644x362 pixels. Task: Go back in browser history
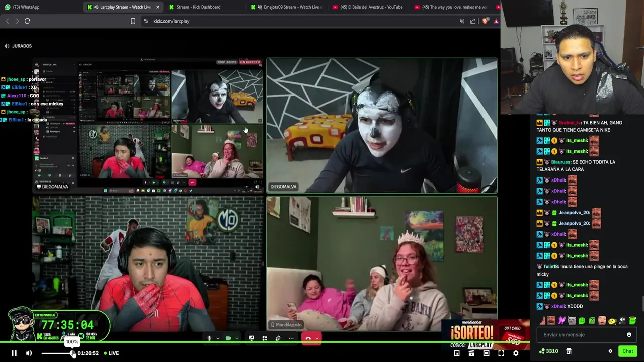(x=7, y=21)
